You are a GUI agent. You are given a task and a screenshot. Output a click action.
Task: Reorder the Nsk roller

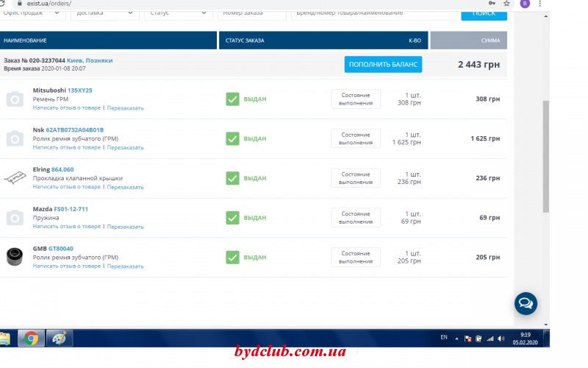tap(125, 148)
